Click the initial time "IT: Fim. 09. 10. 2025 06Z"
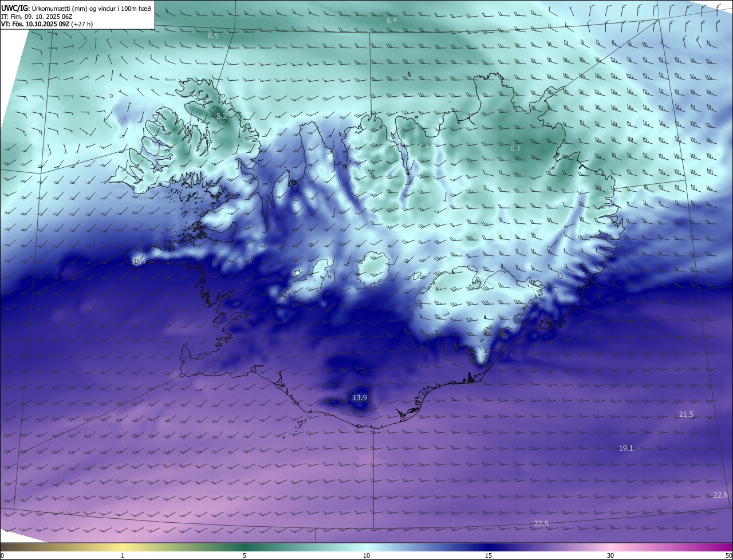This screenshot has height=560, width=733. (36, 17)
